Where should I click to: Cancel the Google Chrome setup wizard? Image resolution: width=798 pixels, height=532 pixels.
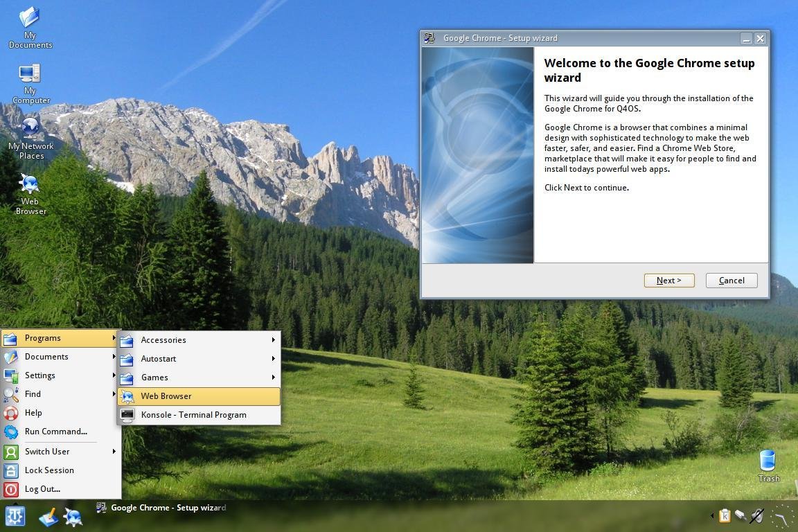point(731,281)
